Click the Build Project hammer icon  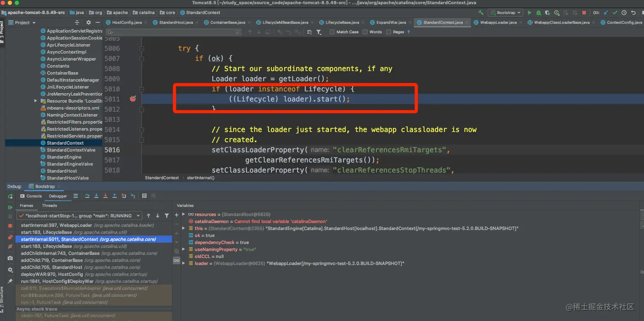click(x=481, y=13)
